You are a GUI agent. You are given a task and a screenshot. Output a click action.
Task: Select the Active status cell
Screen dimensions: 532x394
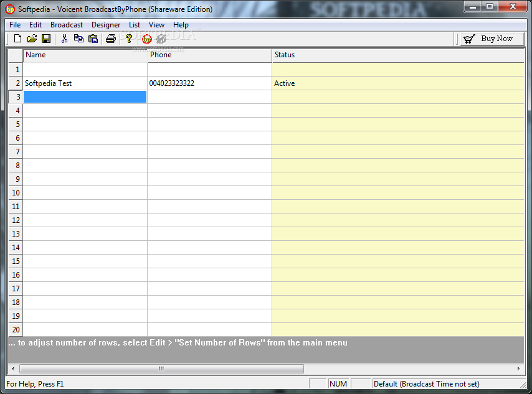[x=398, y=83]
